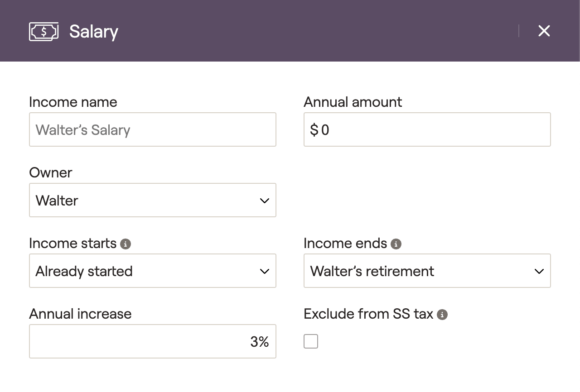Click into the Annual amount field
Image resolution: width=580 pixels, height=392 pixels.
click(x=427, y=129)
